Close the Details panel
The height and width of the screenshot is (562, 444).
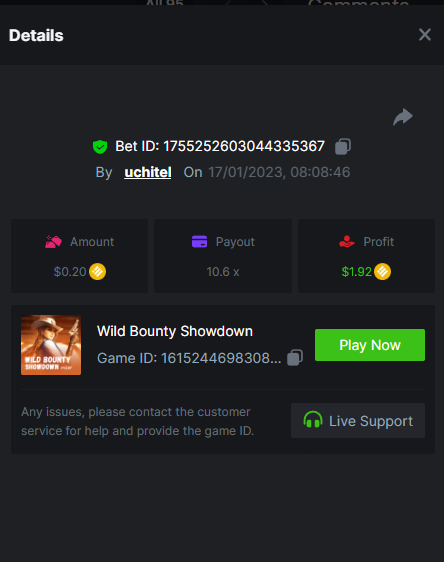[x=425, y=35]
